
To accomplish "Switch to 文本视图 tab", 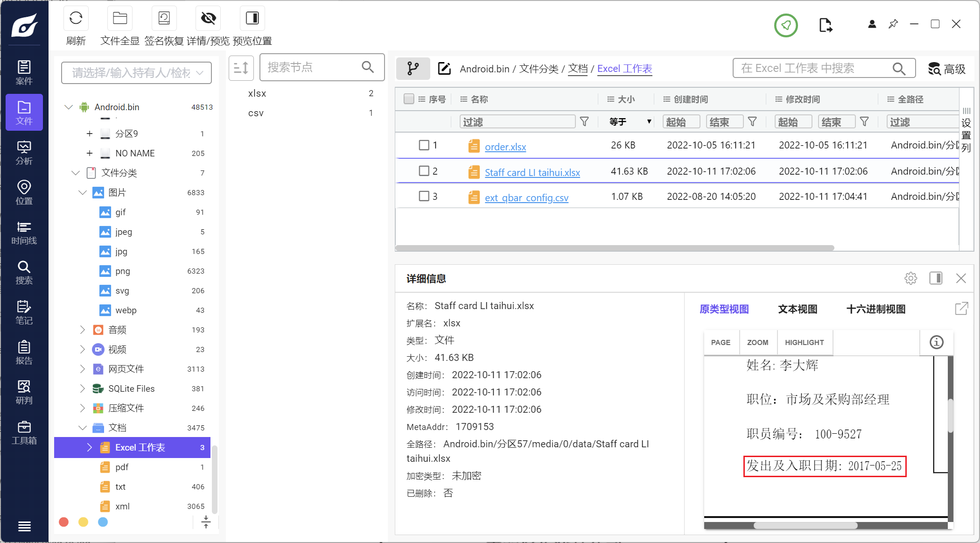I will tap(798, 309).
